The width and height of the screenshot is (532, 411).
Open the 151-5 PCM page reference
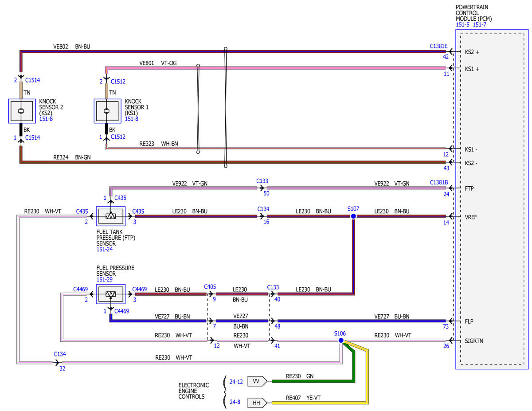tap(463, 25)
